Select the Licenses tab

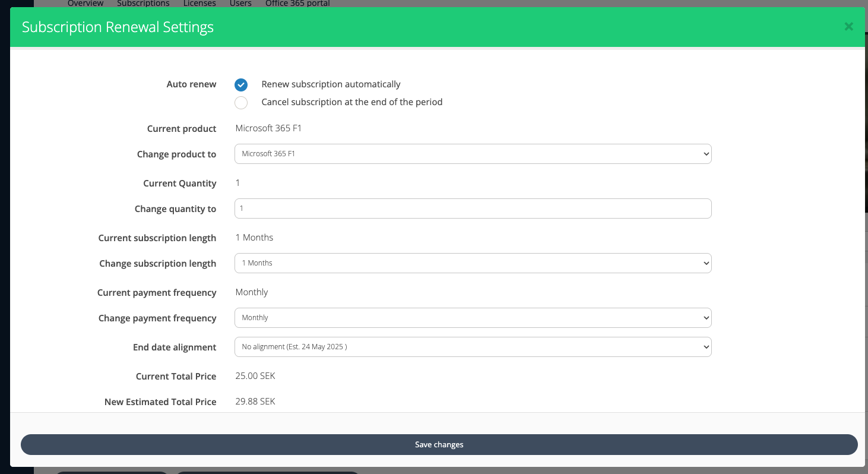pos(199,4)
